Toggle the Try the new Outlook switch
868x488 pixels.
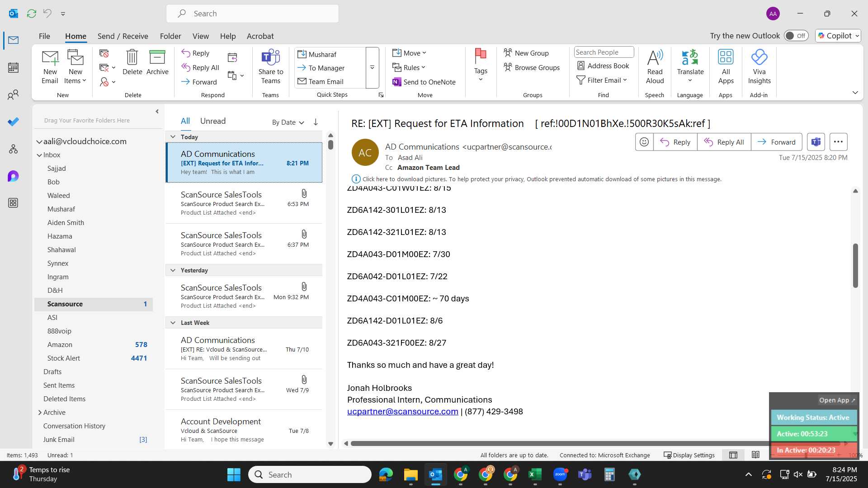[x=796, y=36]
